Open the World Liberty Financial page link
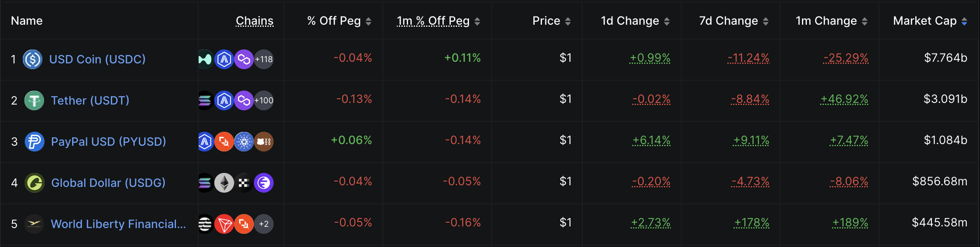The height and width of the screenshot is (247, 980). point(118,224)
